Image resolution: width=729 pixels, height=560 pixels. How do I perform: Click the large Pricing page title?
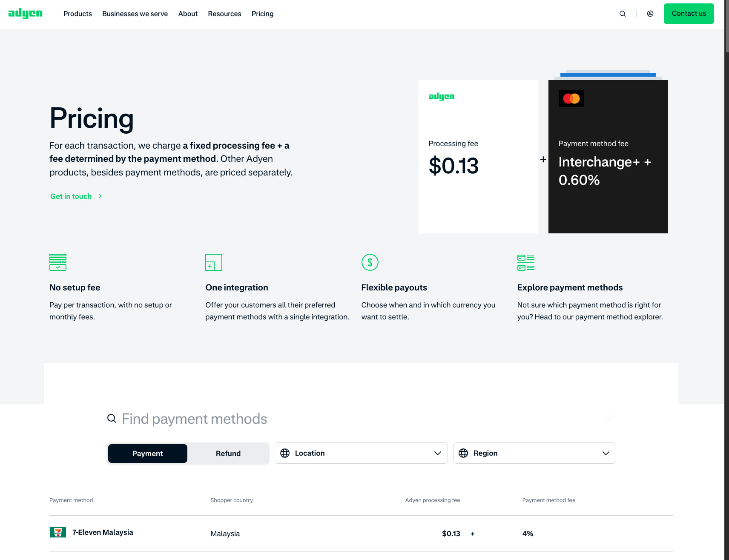(x=92, y=118)
